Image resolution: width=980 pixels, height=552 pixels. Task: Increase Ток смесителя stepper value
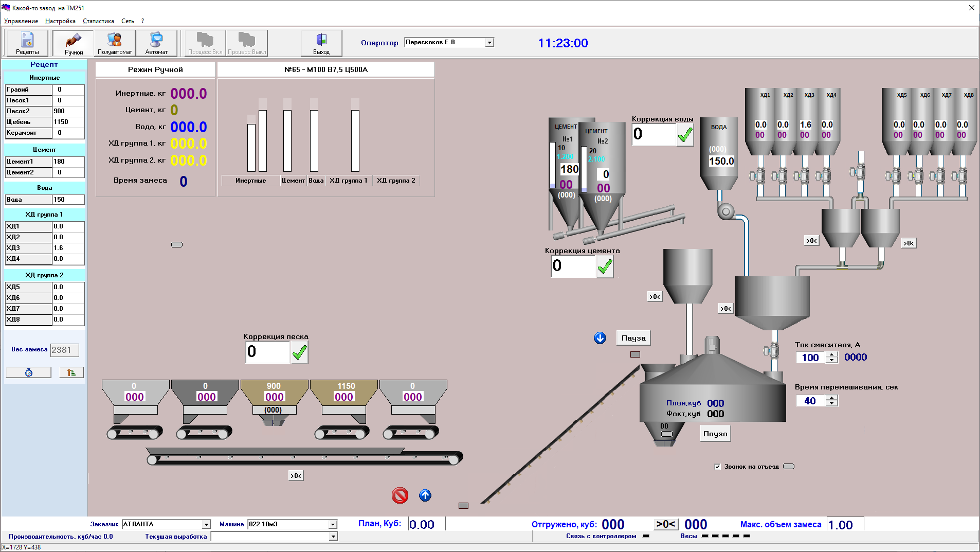click(x=831, y=354)
